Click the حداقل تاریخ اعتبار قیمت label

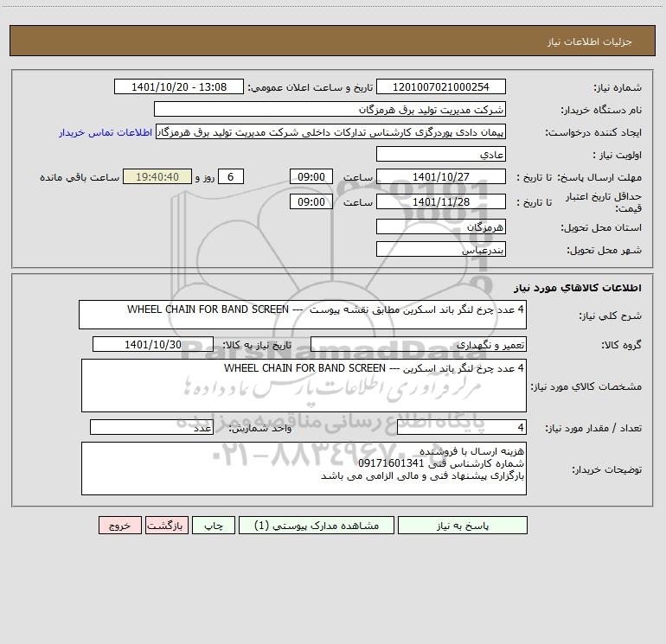coord(604,202)
